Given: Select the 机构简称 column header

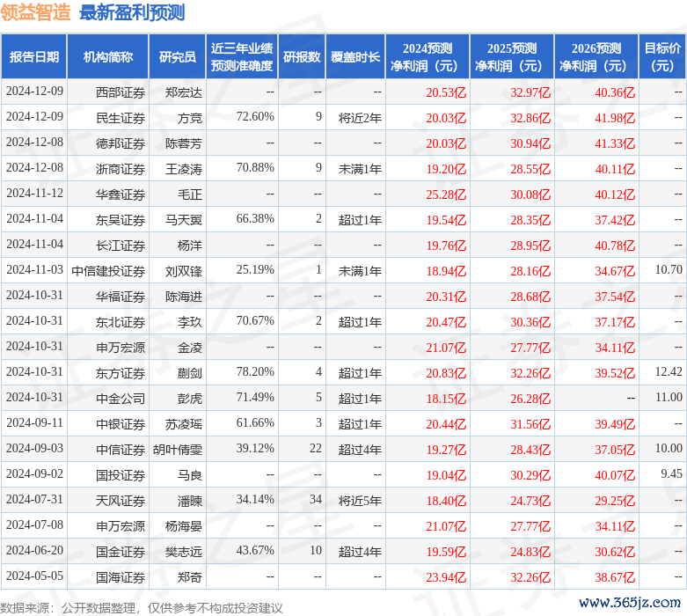Looking at the screenshot, I should (108, 57).
